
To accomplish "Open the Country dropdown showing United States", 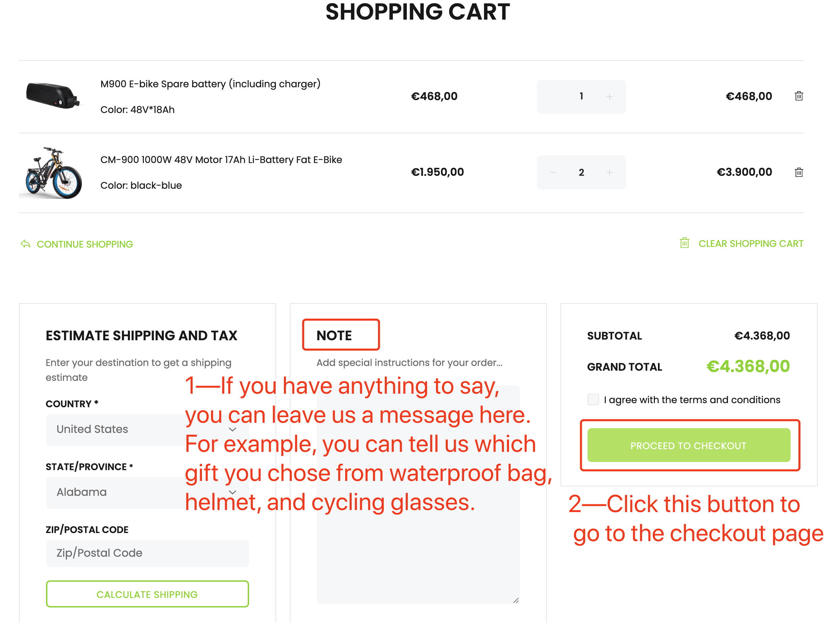I will click(147, 430).
